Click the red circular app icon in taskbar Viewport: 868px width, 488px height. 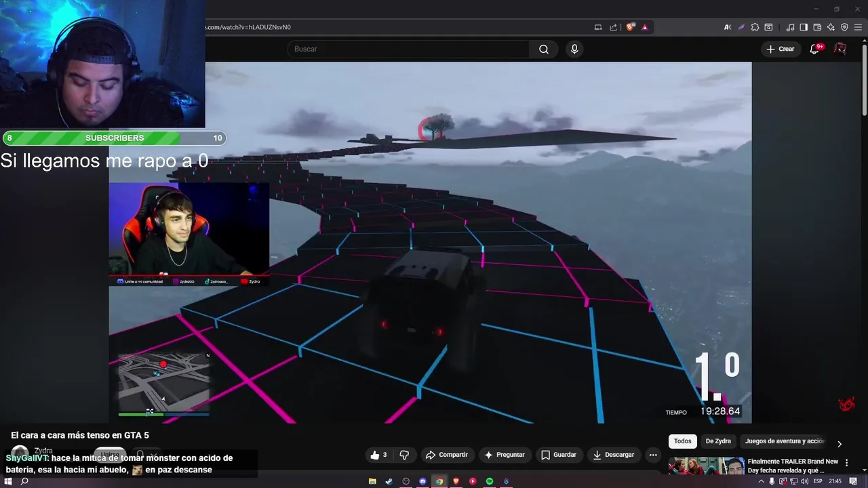[x=473, y=481]
